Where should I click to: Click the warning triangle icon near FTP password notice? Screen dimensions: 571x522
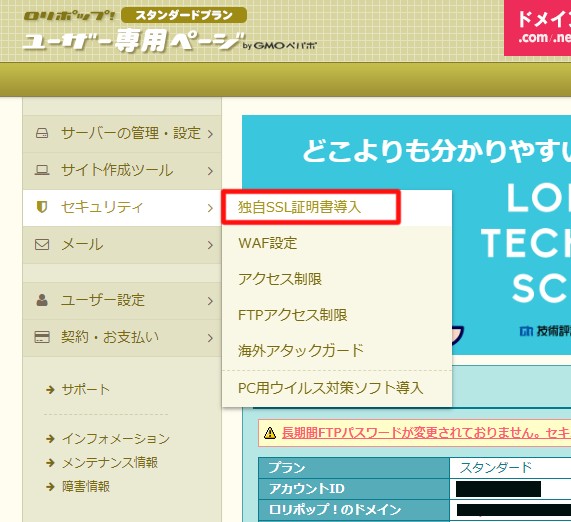click(x=270, y=433)
